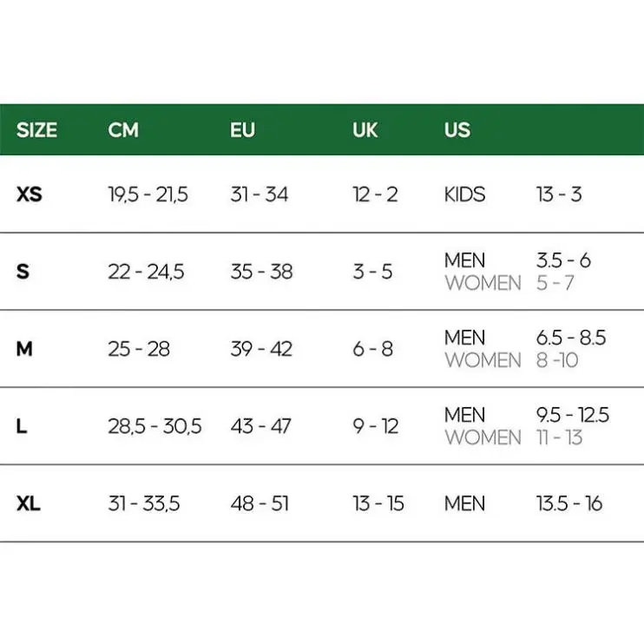The image size is (644, 644).
Task: Select the UK column header
Action: coord(365,130)
